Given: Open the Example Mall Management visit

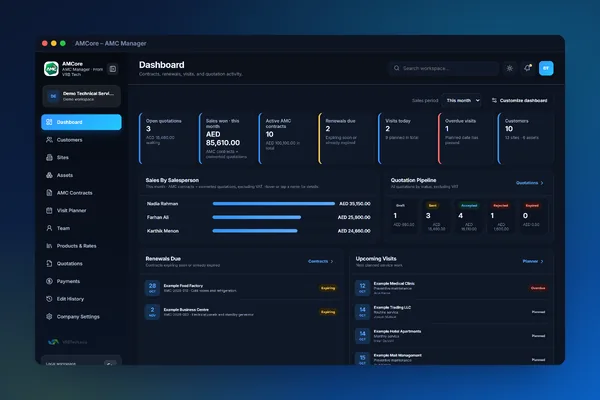Looking at the screenshot, I should (451, 359).
